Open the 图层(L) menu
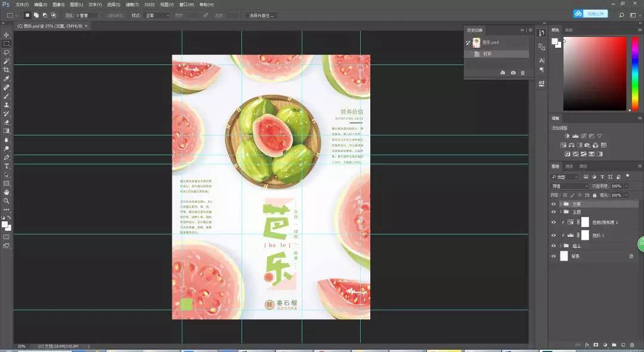This screenshot has width=644, height=352. 76,5
